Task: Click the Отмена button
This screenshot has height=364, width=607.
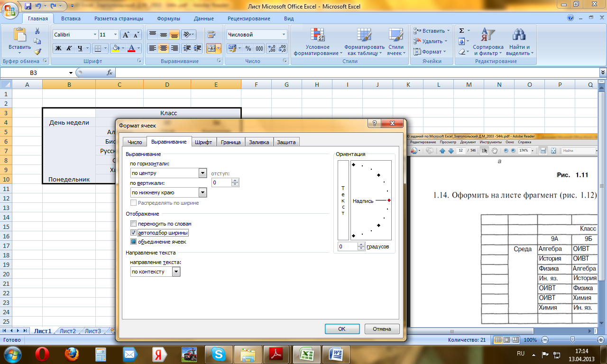Action: click(382, 328)
